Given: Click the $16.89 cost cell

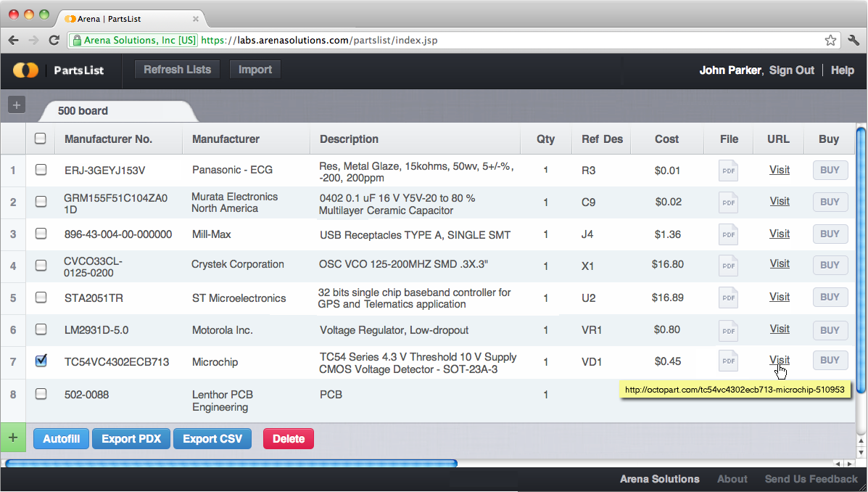Looking at the screenshot, I should (x=668, y=298).
